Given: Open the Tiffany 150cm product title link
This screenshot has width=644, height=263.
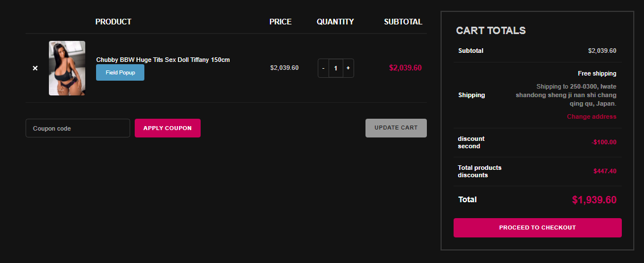Looking at the screenshot, I should [163, 60].
